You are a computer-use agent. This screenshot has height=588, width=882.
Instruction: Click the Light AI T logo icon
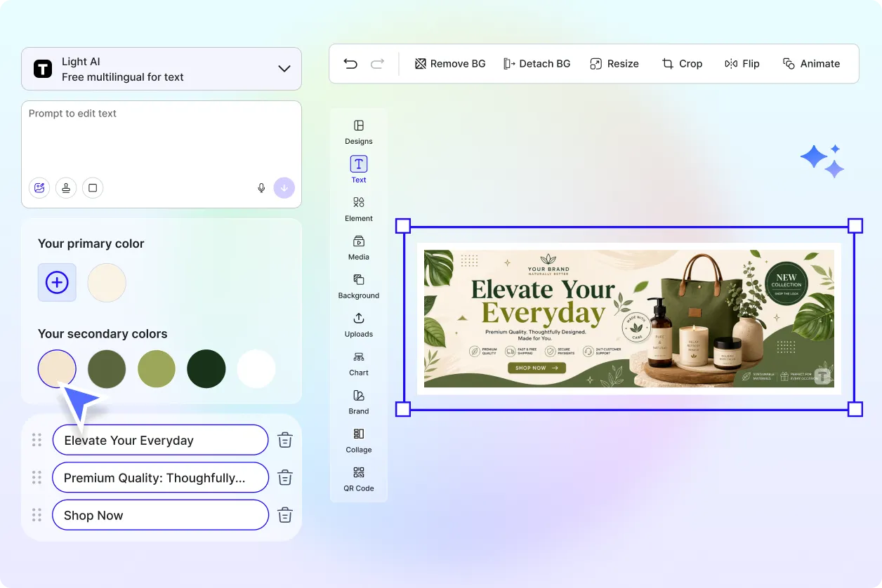[x=43, y=69]
